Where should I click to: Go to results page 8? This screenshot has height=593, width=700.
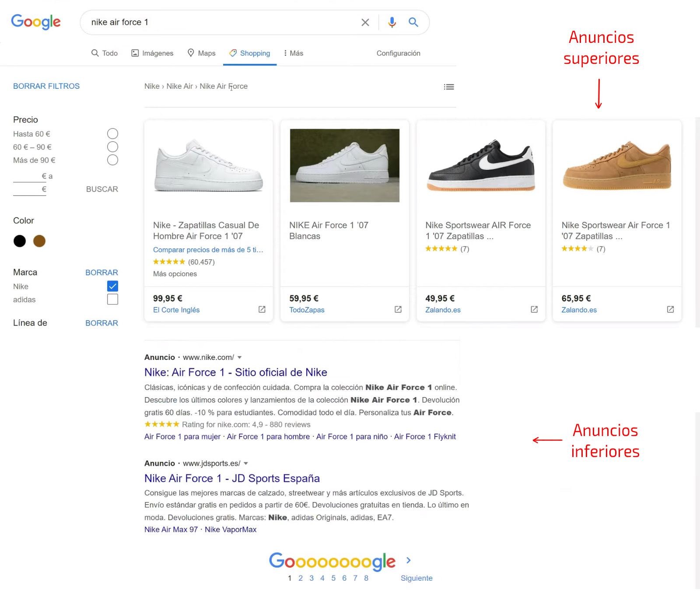(366, 578)
